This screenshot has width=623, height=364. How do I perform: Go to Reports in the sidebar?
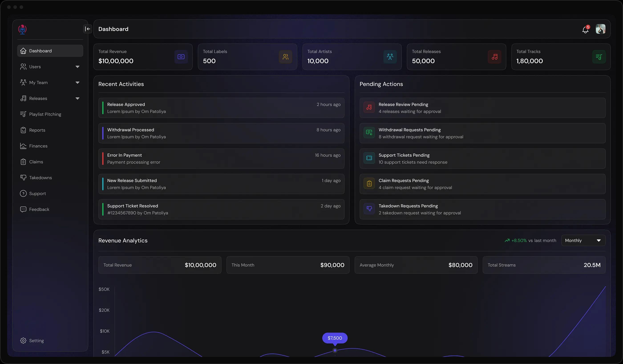click(50, 130)
